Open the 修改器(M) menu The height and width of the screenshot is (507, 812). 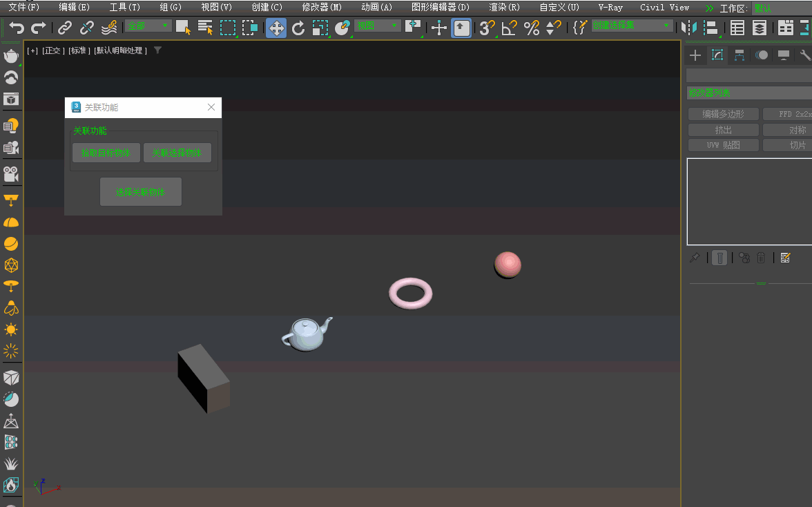[x=322, y=7]
